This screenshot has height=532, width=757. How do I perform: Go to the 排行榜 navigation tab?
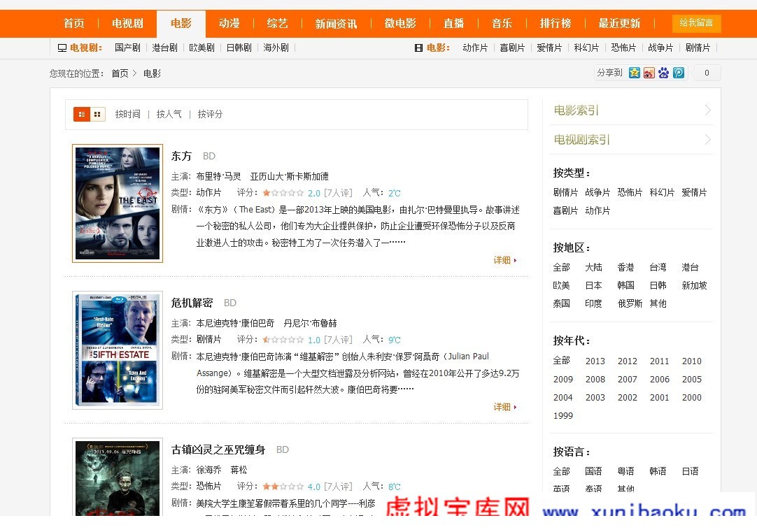click(556, 23)
